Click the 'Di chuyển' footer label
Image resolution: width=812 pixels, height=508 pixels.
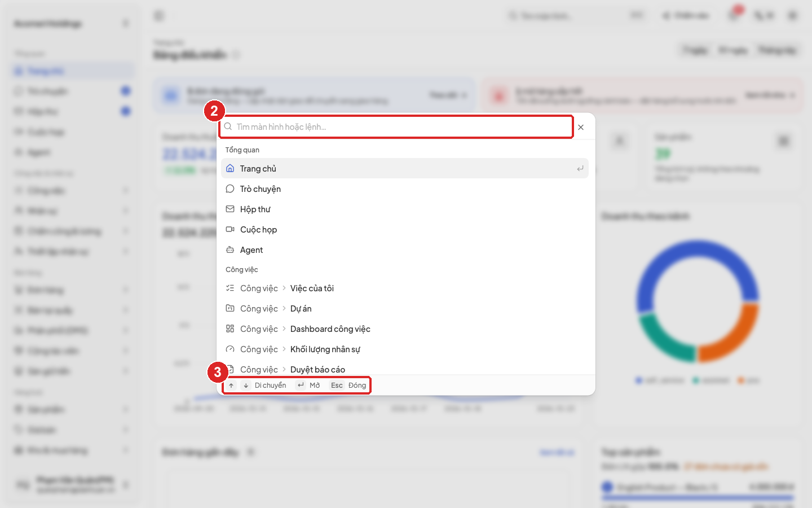271,386
